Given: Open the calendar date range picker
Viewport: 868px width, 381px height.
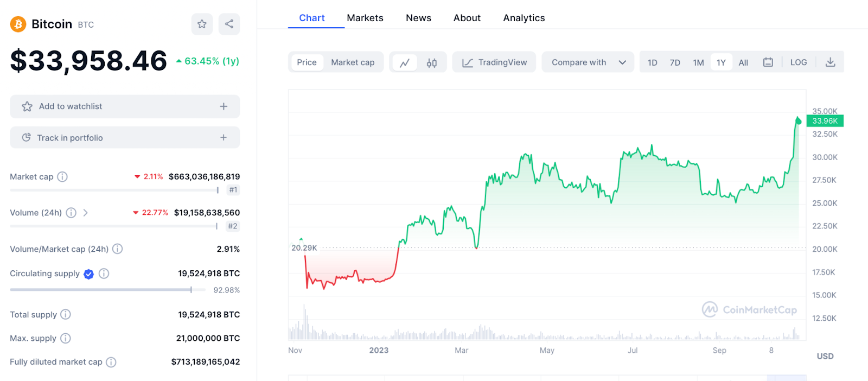Looking at the screenshot, I should tap(768, 62).
